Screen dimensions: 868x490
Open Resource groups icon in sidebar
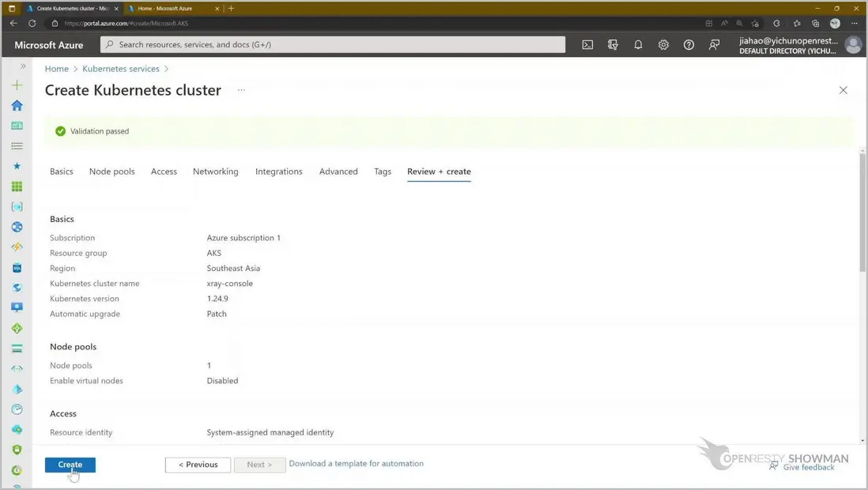tap(17, 206)
